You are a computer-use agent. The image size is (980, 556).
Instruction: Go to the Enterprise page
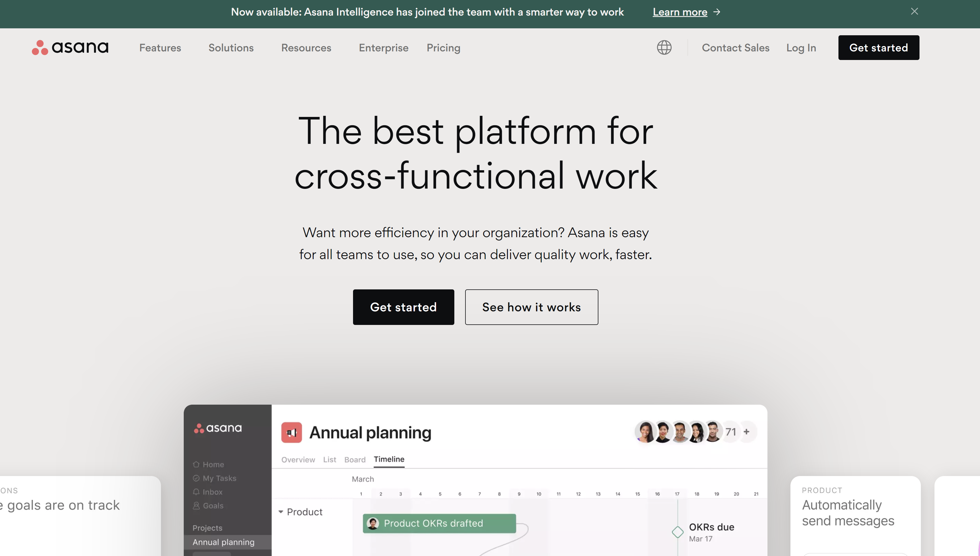384,48
